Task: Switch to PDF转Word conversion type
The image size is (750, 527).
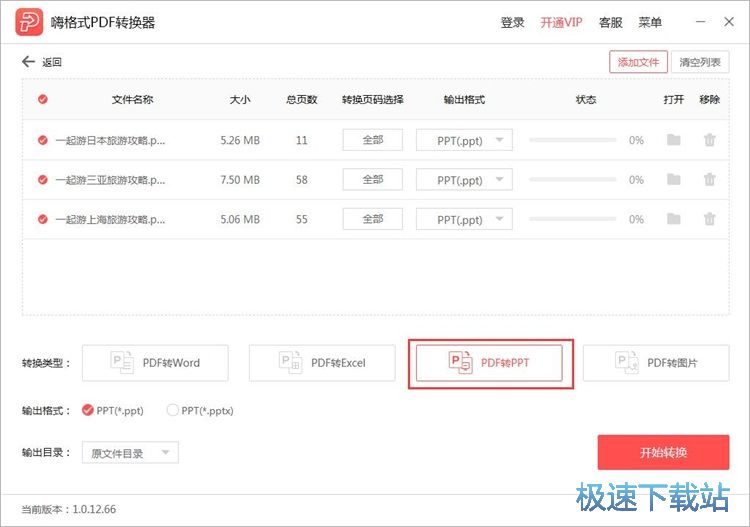Action: point(155,363)
